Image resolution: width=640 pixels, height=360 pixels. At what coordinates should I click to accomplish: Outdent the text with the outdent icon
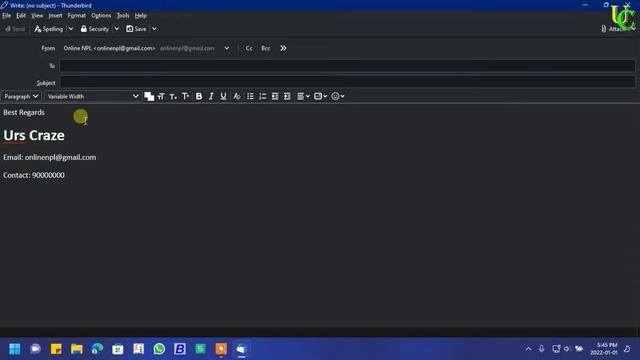[275, 96]
